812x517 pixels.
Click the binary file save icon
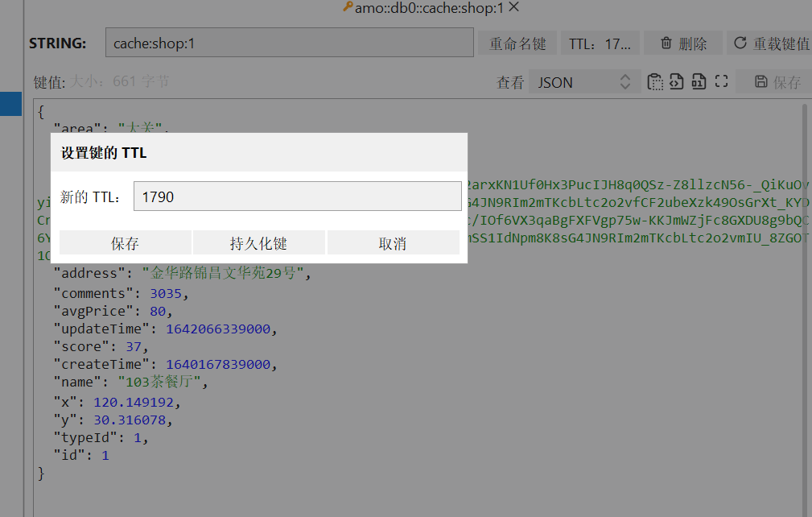coord(699,82)
